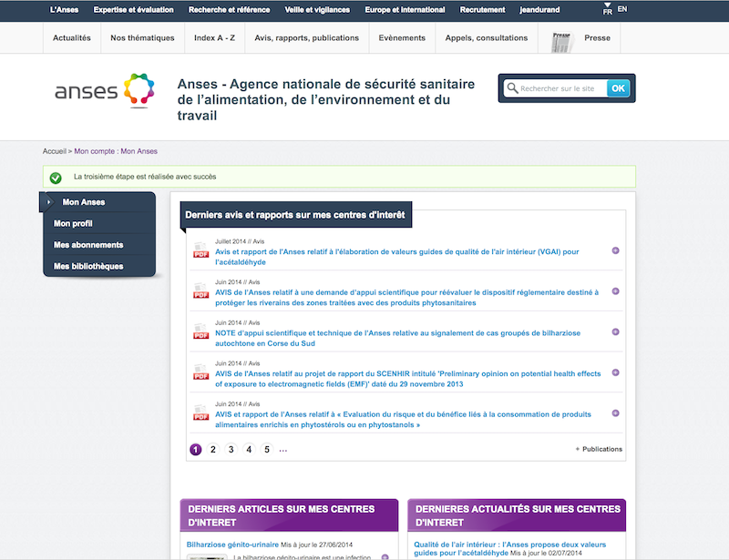
Task: Click the Presse newspaper icon
Action: (561, 39)
